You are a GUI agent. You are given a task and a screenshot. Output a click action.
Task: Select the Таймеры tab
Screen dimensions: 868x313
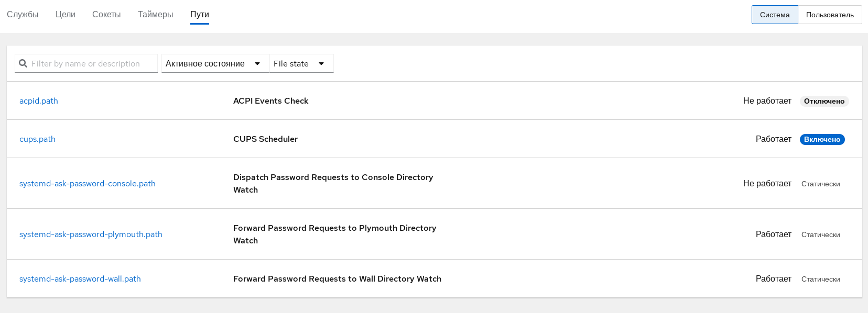(155, 15)
